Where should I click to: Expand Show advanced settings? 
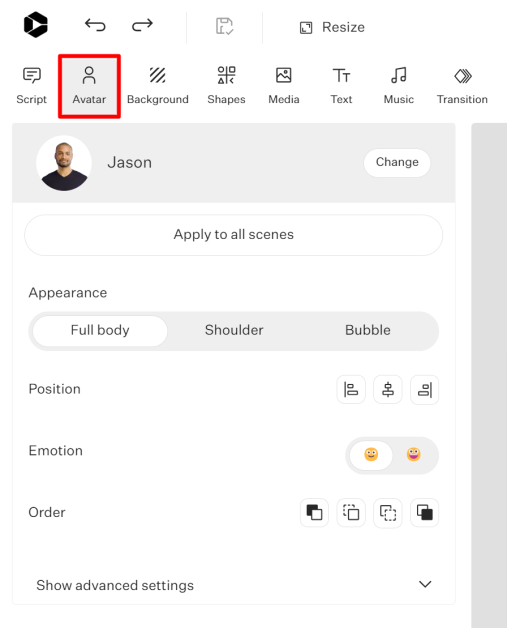pos(233,585)
